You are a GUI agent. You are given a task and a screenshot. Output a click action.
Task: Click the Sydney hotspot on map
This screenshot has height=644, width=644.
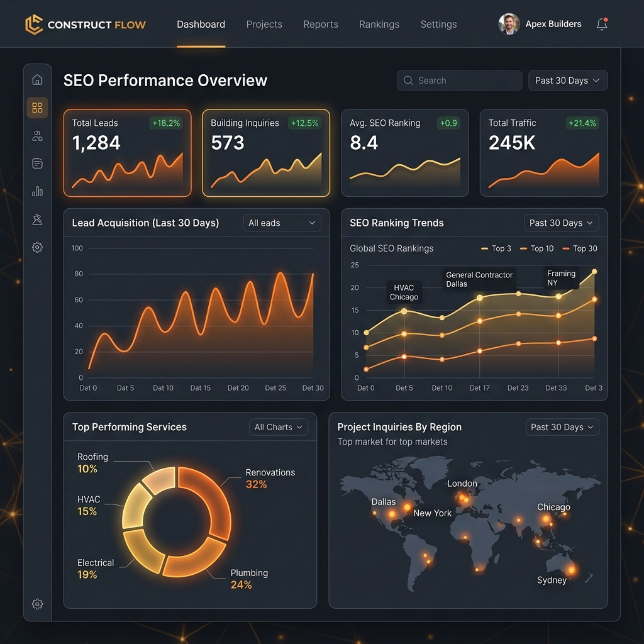[571, 569]
